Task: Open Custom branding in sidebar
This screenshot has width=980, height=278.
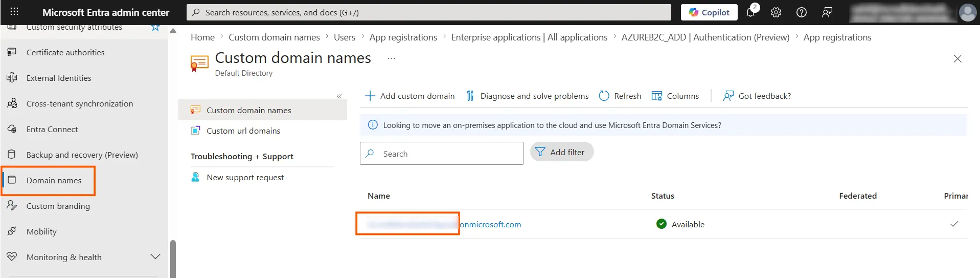Action: point(58,206)
